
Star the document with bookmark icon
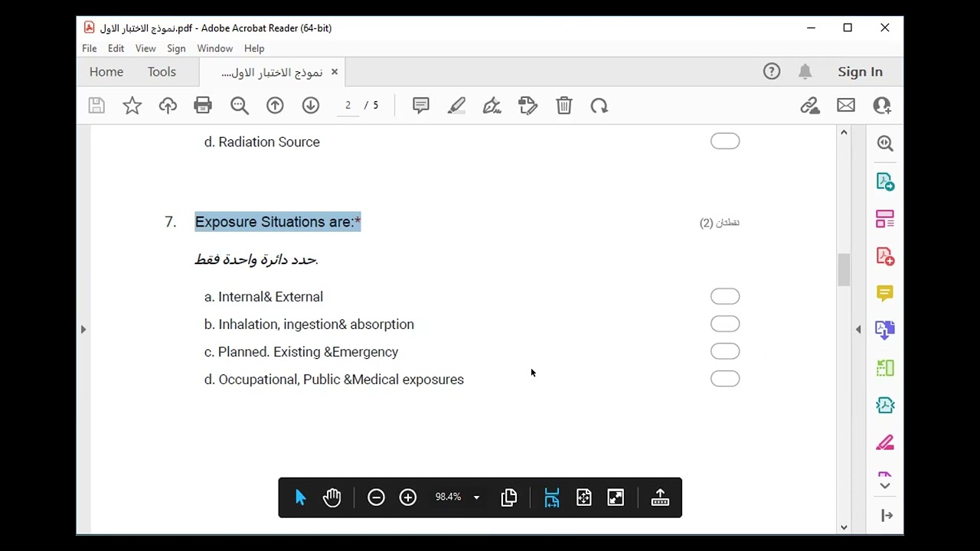132,106
